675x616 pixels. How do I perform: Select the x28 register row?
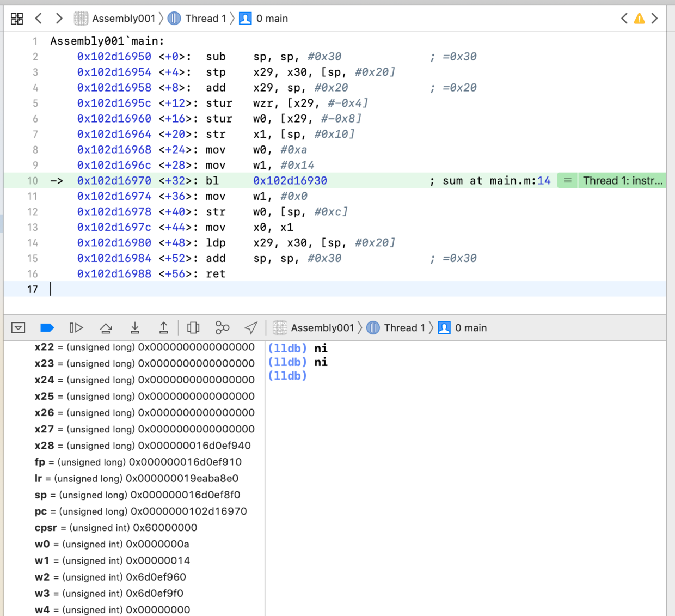pyautogui.click(x=143, y=446)
